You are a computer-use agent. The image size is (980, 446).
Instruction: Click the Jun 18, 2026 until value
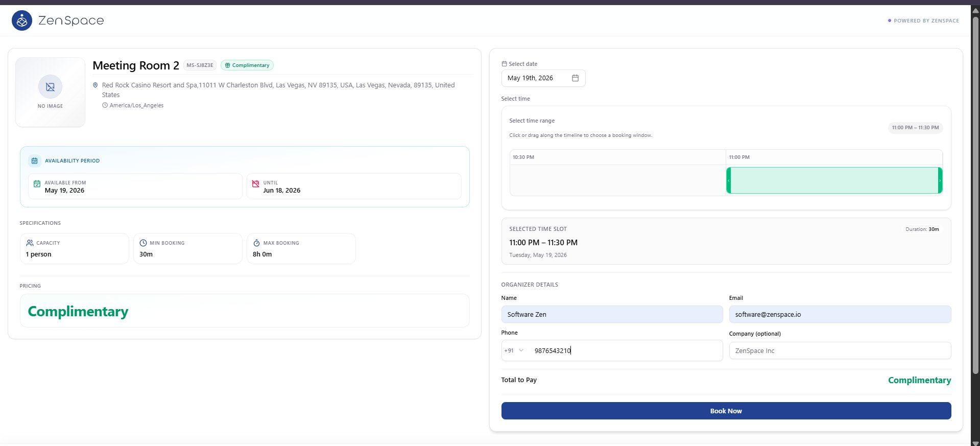click(x=282, y=191)
